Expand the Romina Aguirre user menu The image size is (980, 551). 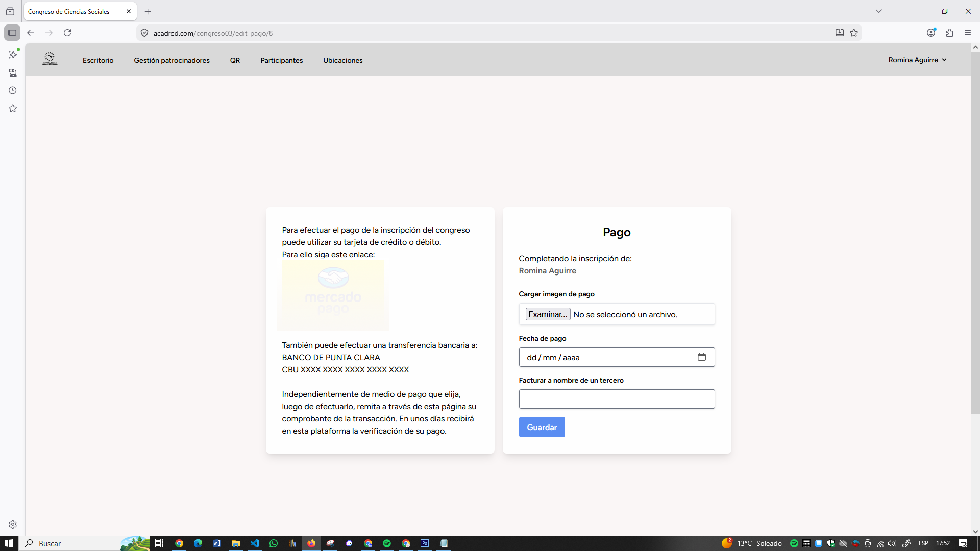[x=917, y=60]
